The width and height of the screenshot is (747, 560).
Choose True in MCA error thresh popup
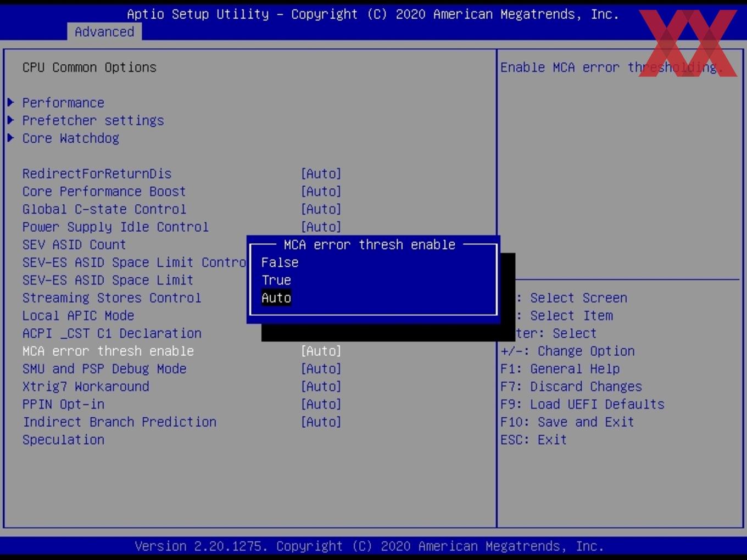click(276, 280)
